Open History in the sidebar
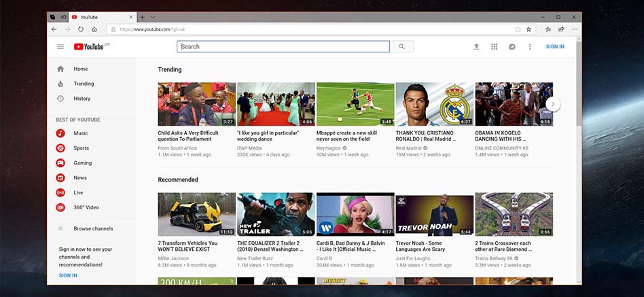The width and height of the screenshot is (644, 297). [x=91, y=99]
